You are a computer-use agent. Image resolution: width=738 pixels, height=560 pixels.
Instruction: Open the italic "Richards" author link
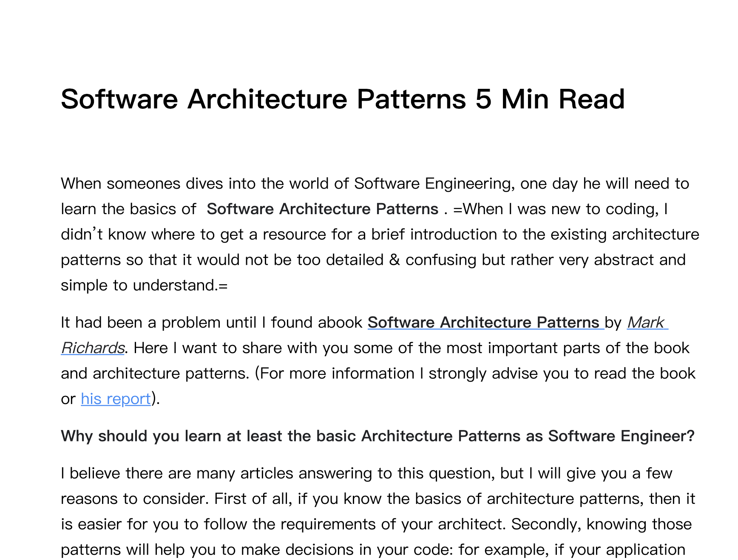click(93, 348)
